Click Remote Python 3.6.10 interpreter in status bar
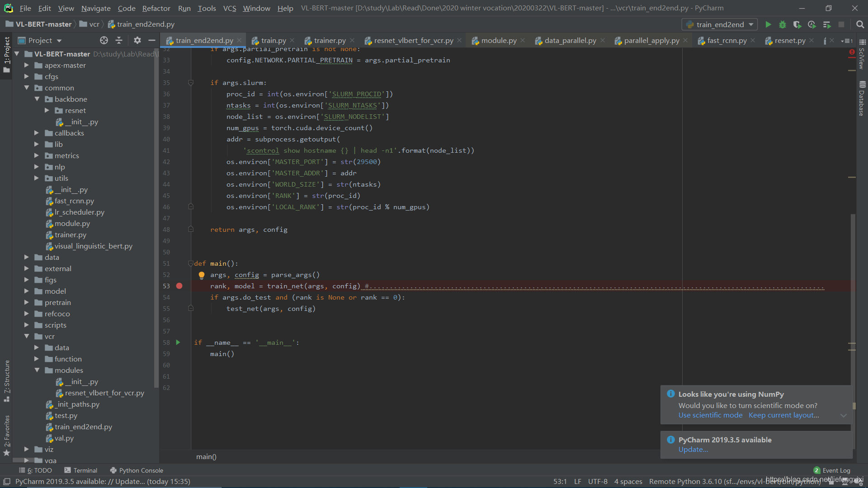 735,482
